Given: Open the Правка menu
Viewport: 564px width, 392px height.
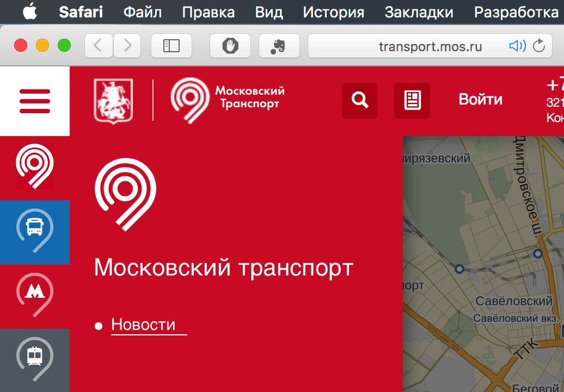Looking at the screenshot, I should (x=209, y=12).
